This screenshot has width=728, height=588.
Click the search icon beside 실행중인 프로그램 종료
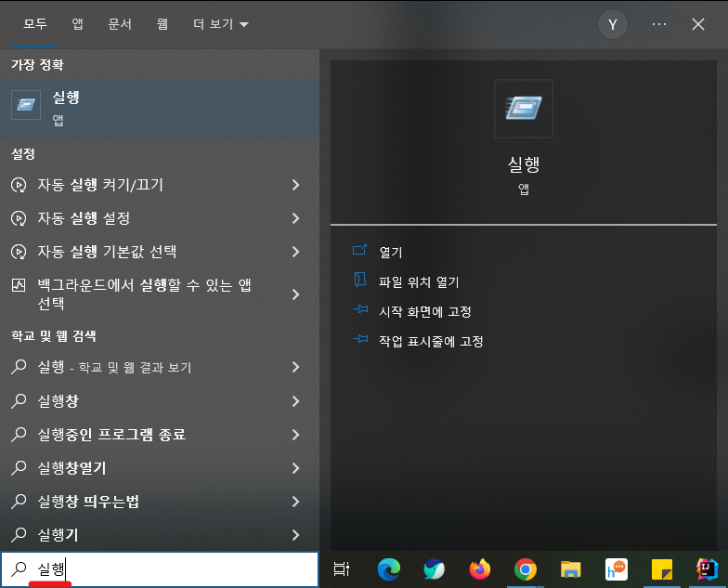pyautogui.click(x=19, y=434)
